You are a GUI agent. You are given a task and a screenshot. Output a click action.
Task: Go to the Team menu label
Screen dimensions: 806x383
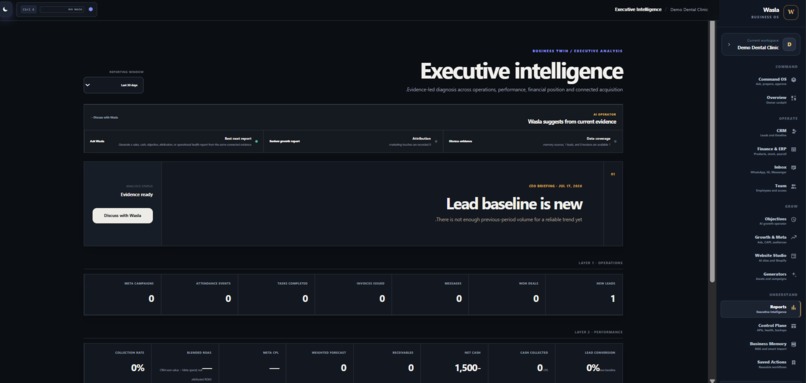(781, 186)
